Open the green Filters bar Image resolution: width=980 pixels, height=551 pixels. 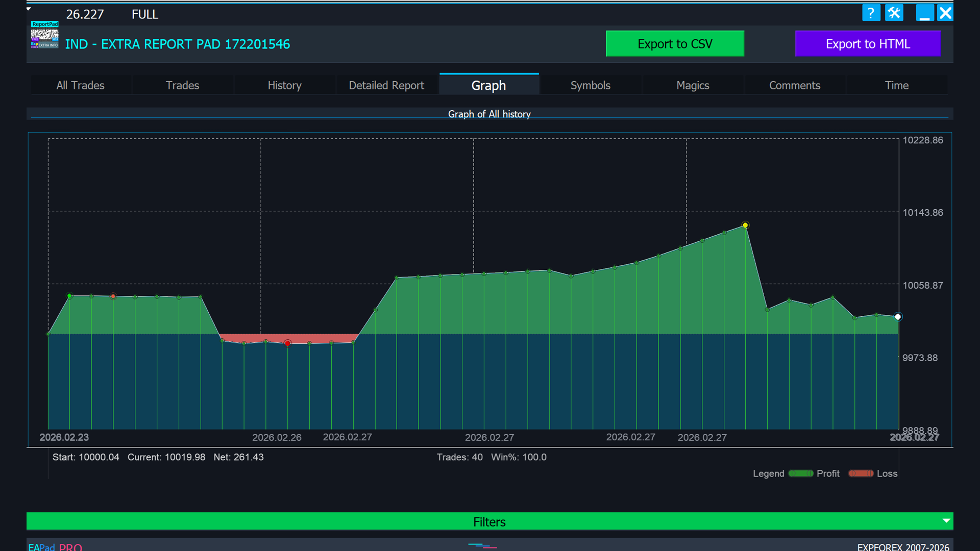pyautogui.click(x=489, y=521)
